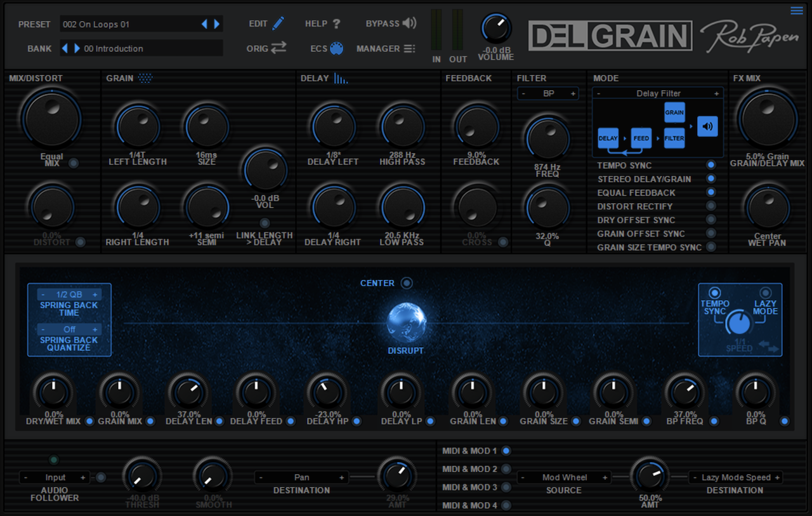Enable the Distort Rectify option

711,206
